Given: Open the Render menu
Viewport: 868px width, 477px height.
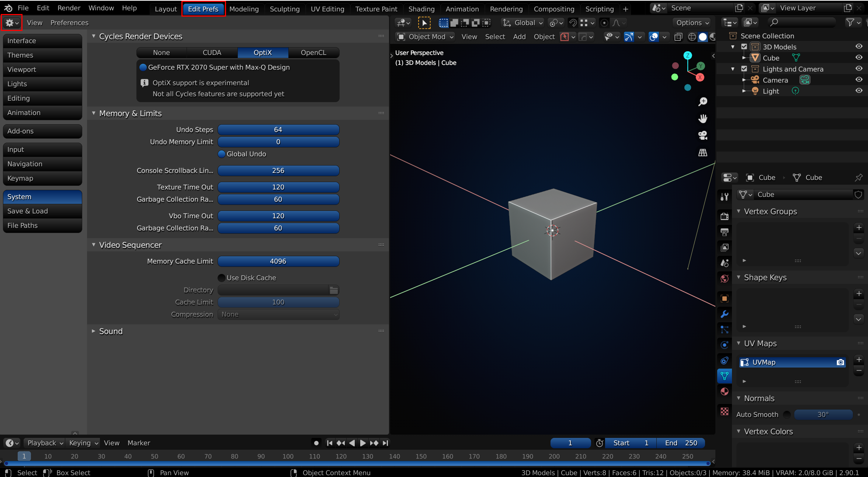Looking at the screenshot, I should tap(69, 8).
